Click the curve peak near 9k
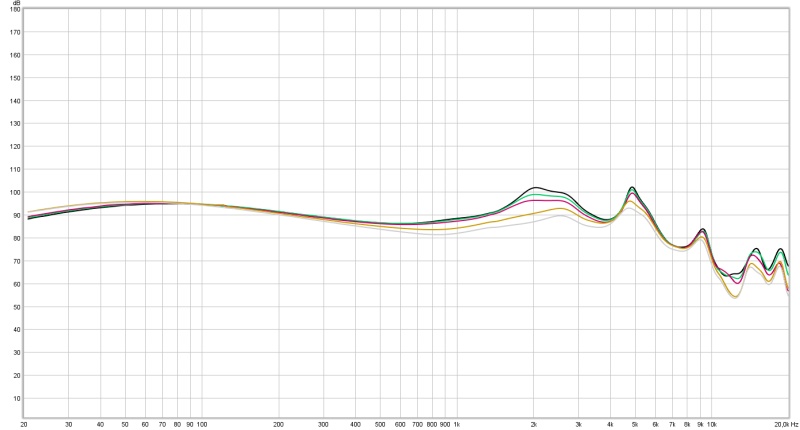Image resolution: width=800 pixels, height=430 pixels. click(x=702, y=229)
